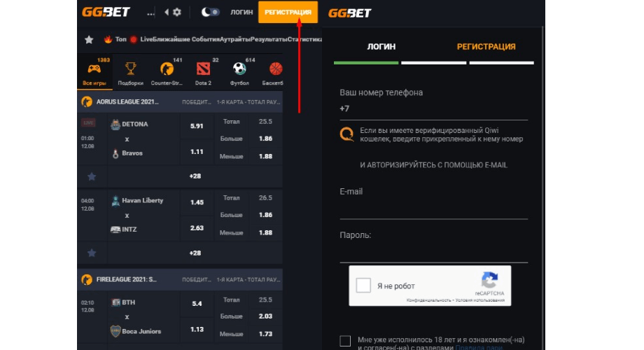
Task: Pick Bravos win odds 1.11
Action: 197,152
